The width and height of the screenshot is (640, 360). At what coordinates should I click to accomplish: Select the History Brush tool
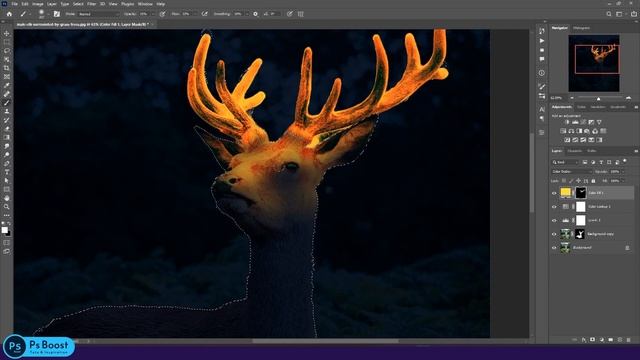(7, 120)
